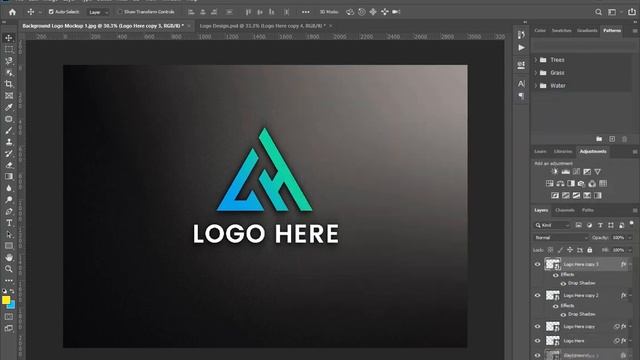
Task: Switch to the Swatches tab
Action: (562, 31)
